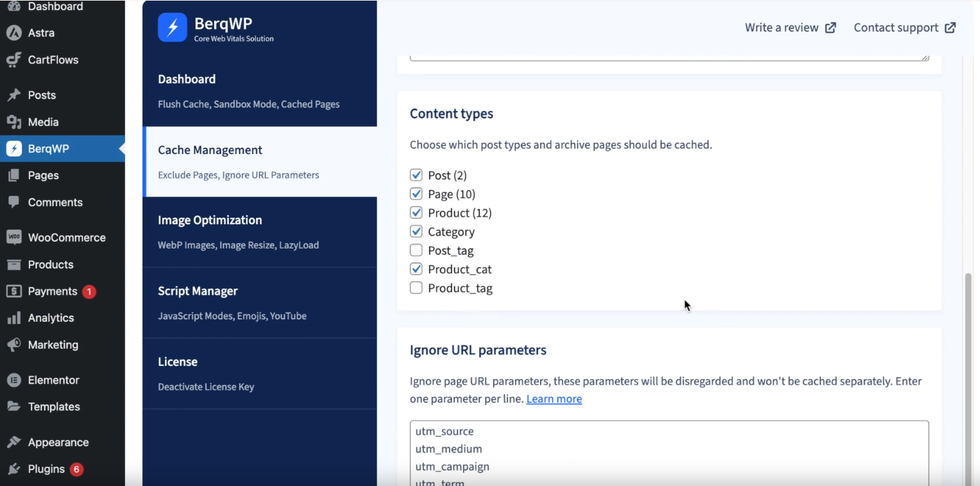Open the Learn more link
Screen dimensions: 980x486
(554, 399)
